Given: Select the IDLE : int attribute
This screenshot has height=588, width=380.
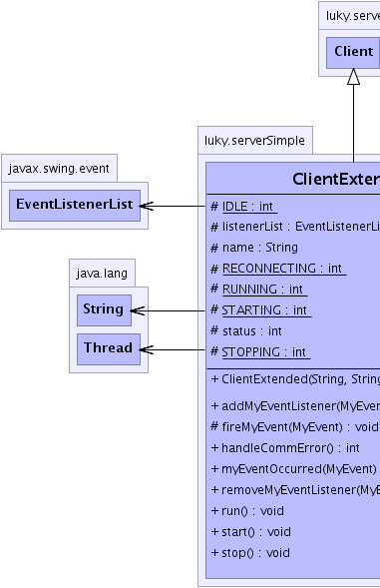Looking at the screenshot, I should coord(244,207).
